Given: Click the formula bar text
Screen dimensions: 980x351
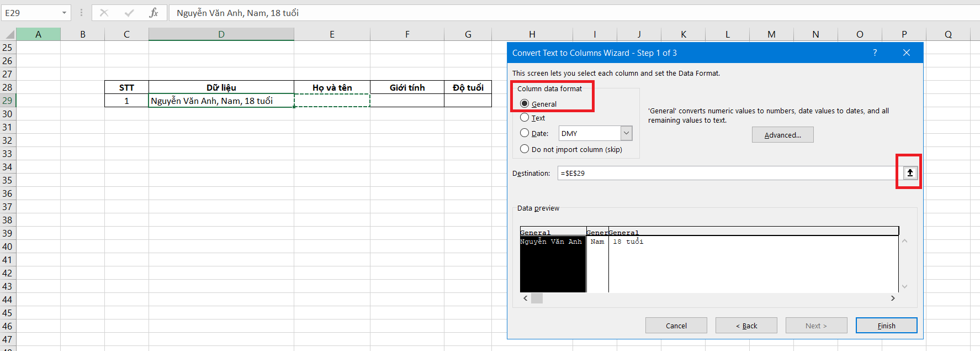Looking at the screenshot, I should click(237, 13).
